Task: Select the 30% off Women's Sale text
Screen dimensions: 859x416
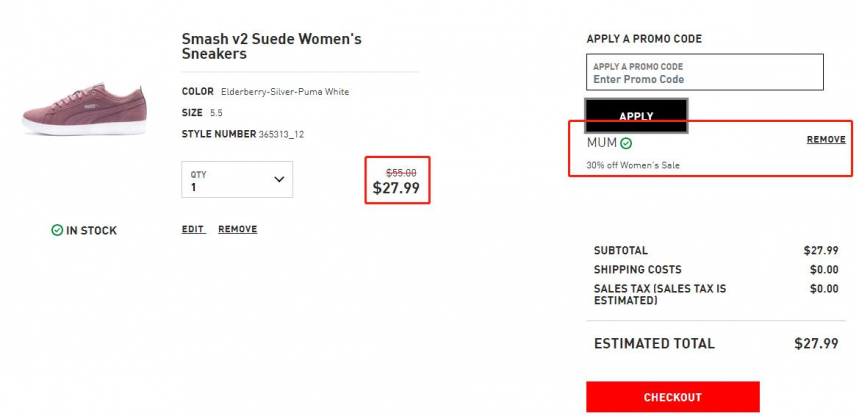Action: coord(633,165)
